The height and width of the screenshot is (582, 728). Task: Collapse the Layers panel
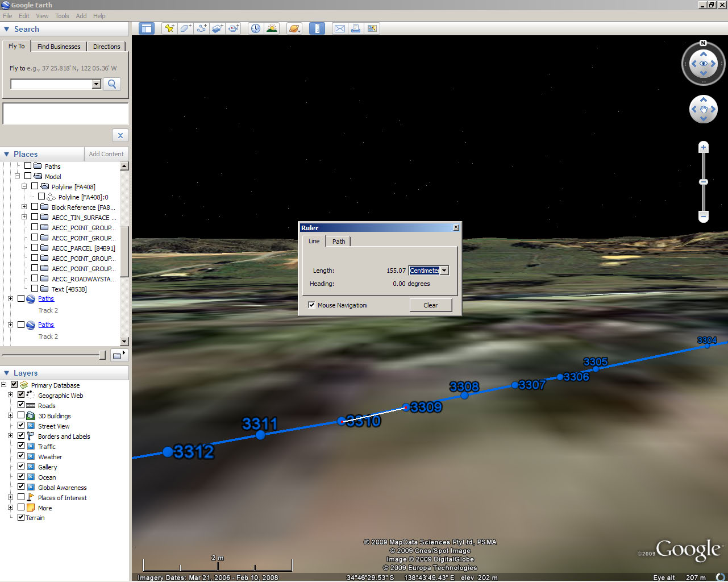coord(6,373)
